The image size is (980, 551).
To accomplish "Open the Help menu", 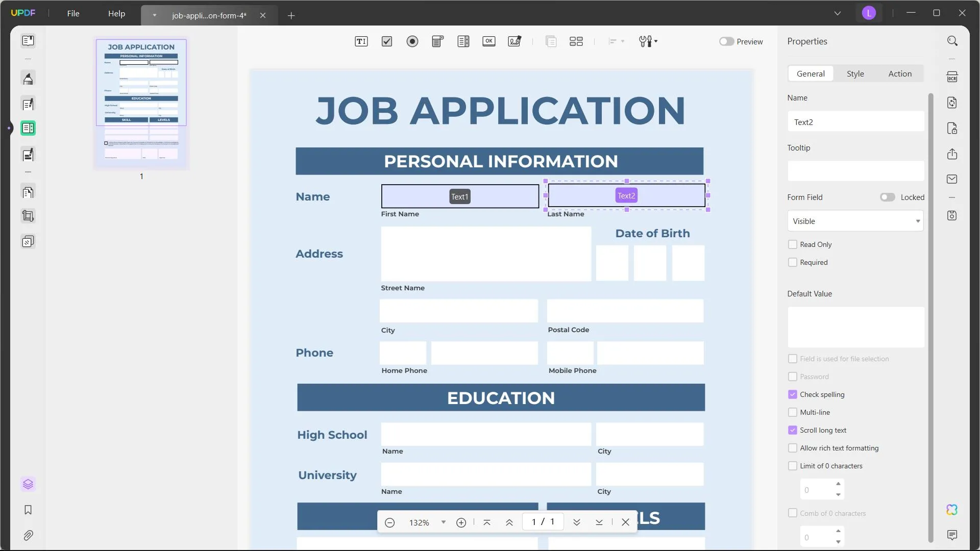I will click(x=116, y=13).
